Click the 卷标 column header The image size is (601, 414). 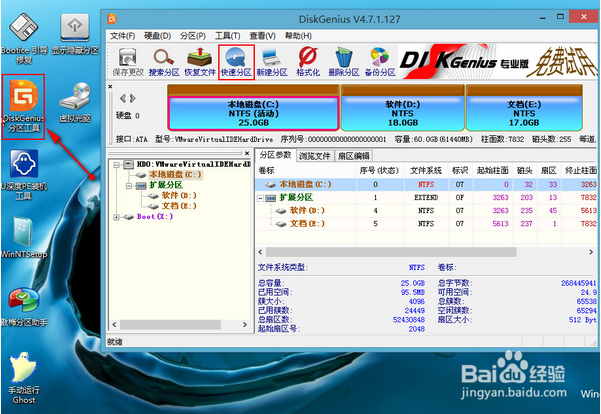306,171
